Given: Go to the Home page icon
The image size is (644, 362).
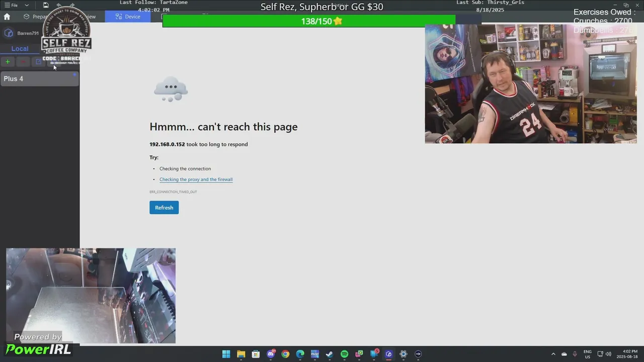Looking at the screenshot, I should tap(7, 17).
